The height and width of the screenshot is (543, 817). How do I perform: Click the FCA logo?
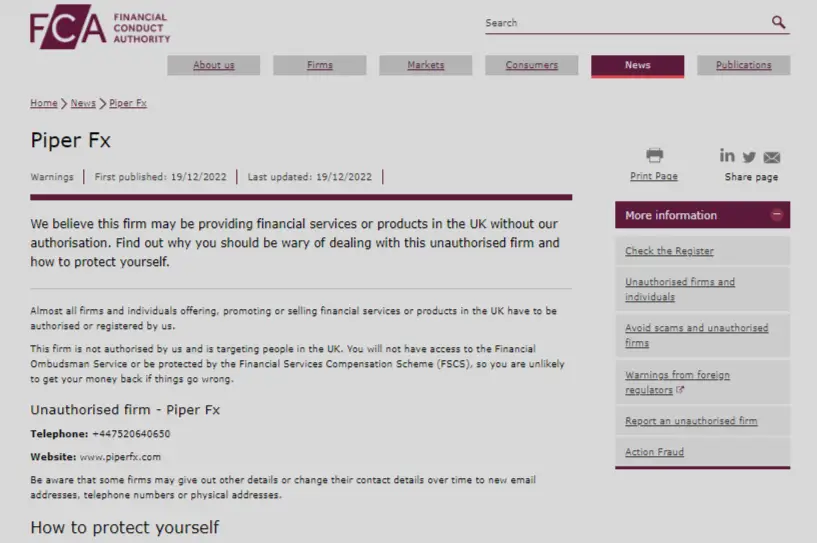(x=100, y=27)
